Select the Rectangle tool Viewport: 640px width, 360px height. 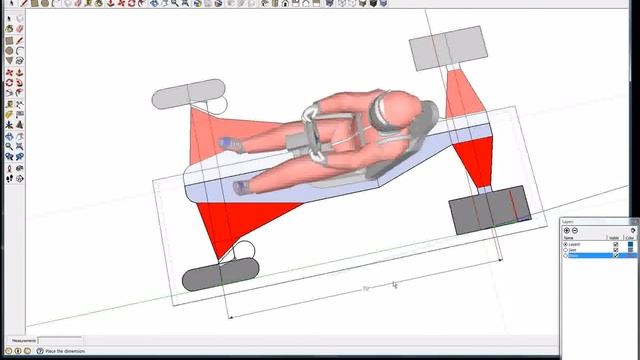click(9, 41)
